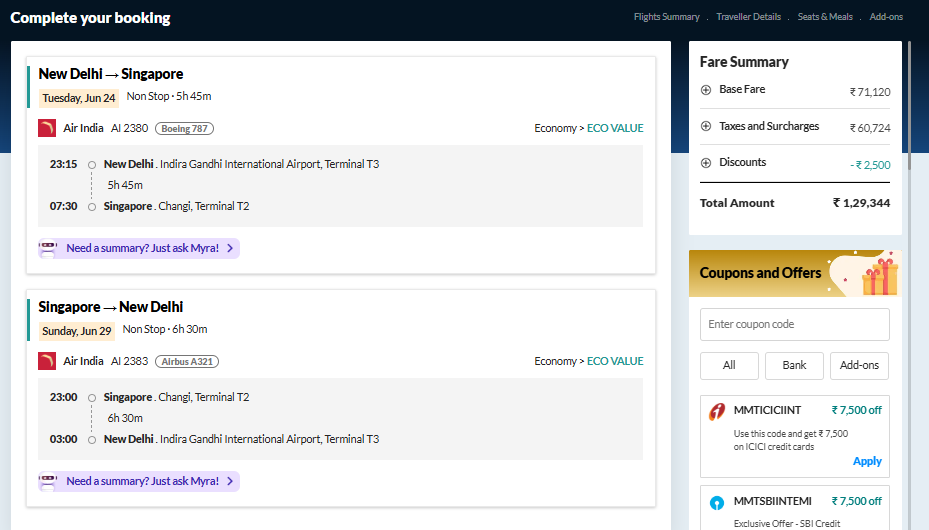Click the Myra bot icon under Singapore → New Delhi flight
Screen dimensions: 929x530
(48, 481)
